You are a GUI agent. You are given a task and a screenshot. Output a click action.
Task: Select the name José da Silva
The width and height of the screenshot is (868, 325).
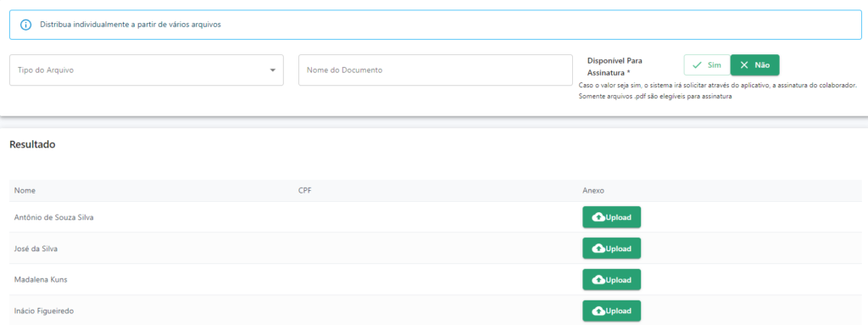(36, 249)
